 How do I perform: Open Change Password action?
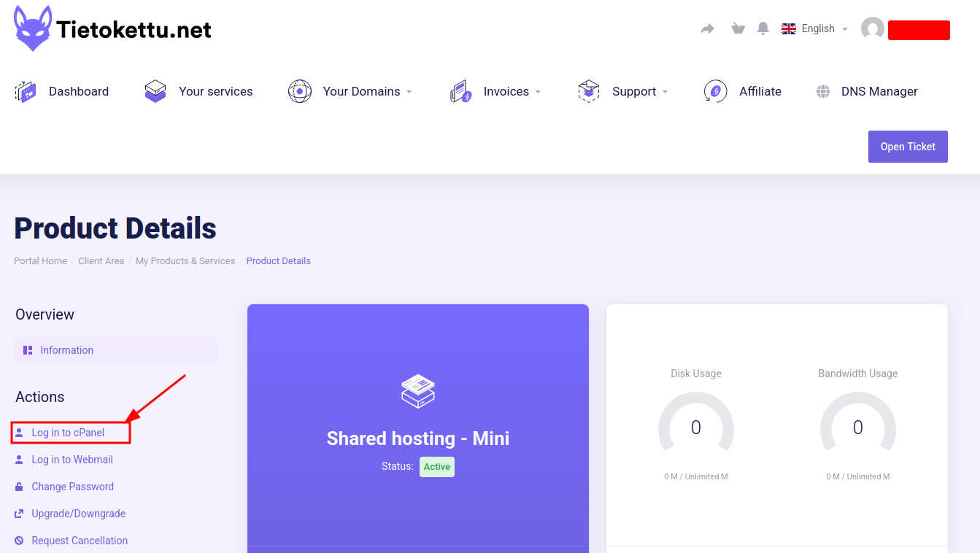click(72, 487)
